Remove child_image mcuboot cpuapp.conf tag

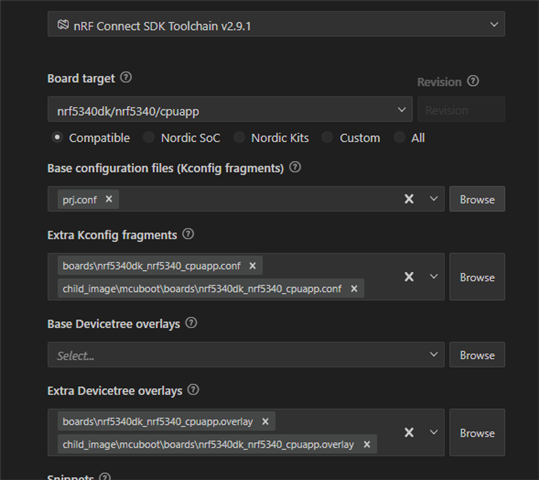click(354, 288)
